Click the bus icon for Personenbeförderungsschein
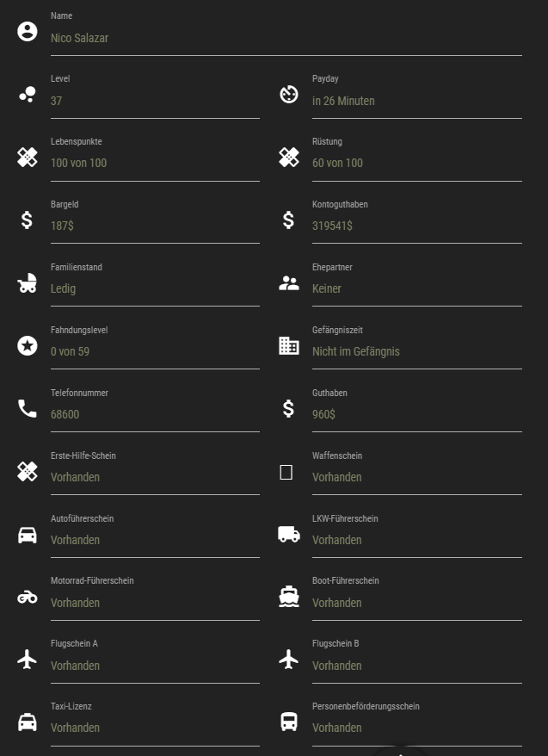Screen dimensions: 548x756 point(289,722)
